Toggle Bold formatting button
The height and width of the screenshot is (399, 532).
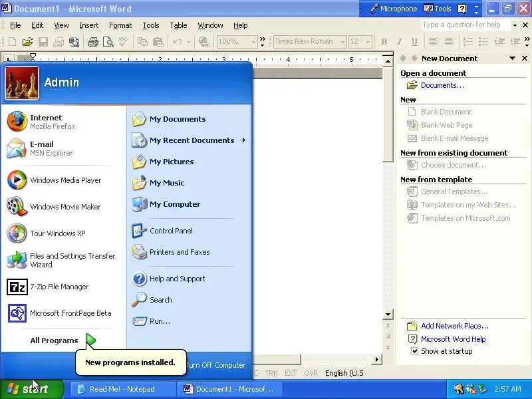click(x=384, y=42)
